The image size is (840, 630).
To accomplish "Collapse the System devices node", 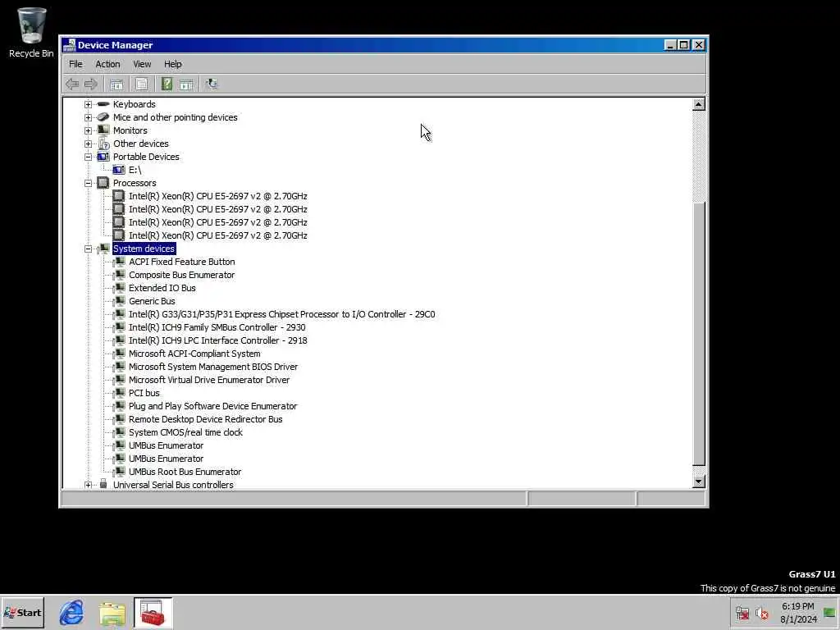I will coord(89,249).
